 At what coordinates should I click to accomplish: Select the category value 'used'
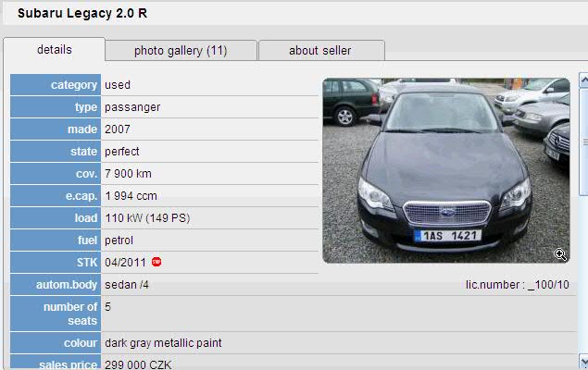pyautogui.click(x=118, y=84)
